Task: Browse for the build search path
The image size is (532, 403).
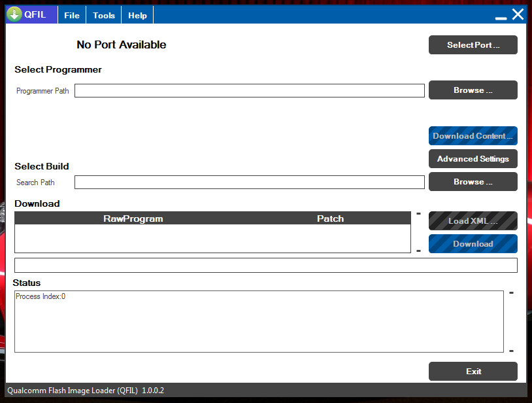Action: (473, 182)
